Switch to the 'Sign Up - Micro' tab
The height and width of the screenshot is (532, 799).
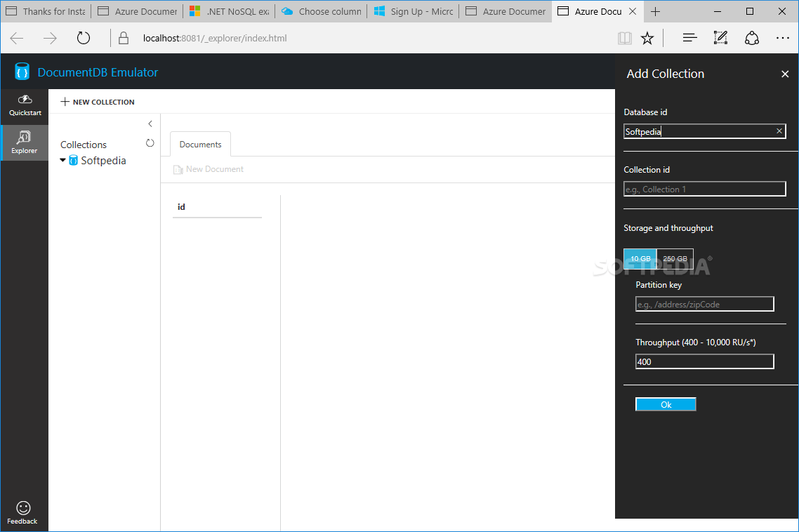click(x=414, y=11)
